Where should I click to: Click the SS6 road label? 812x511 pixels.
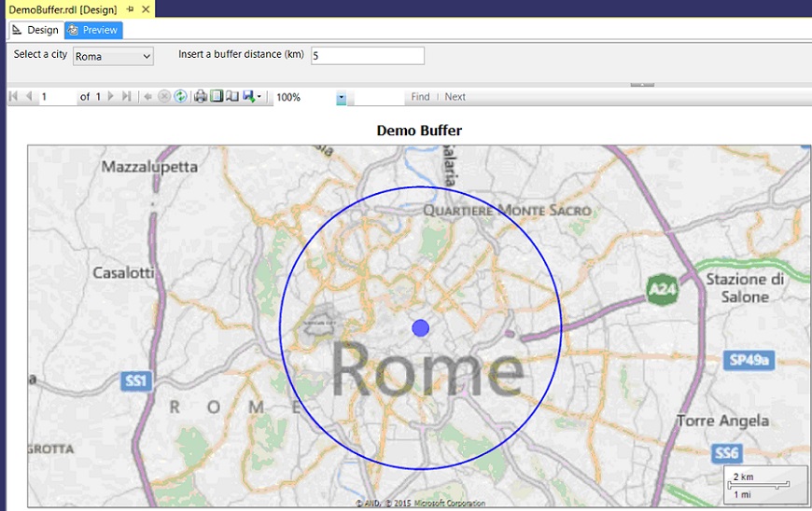coord(726,453)
